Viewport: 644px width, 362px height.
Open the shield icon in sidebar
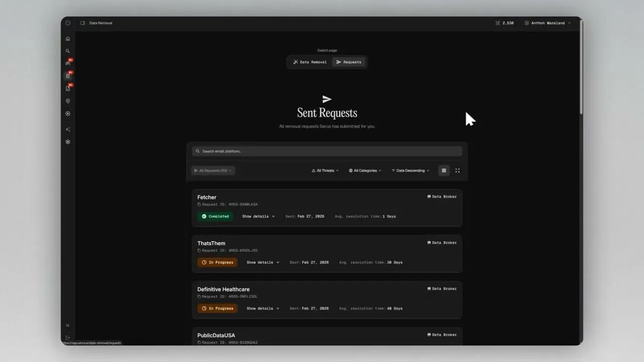pos(68,101)
